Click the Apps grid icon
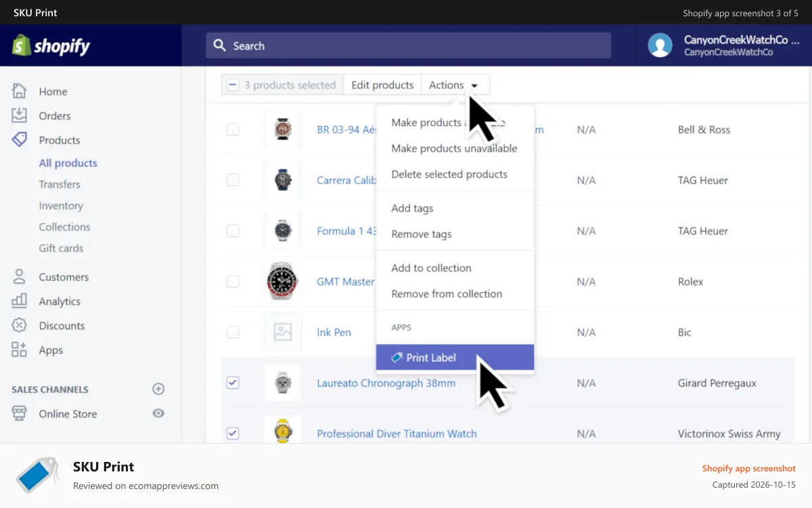This screenshot has width=812, height=508. (x=20, y=350)
